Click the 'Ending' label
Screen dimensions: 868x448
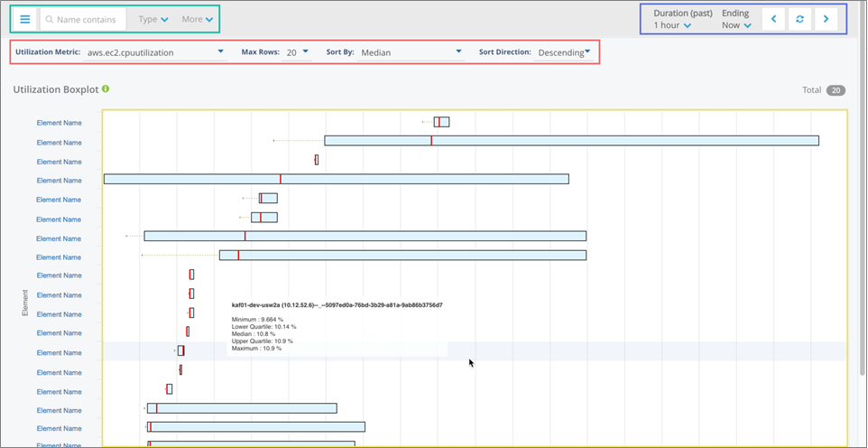tap(735, 14)
